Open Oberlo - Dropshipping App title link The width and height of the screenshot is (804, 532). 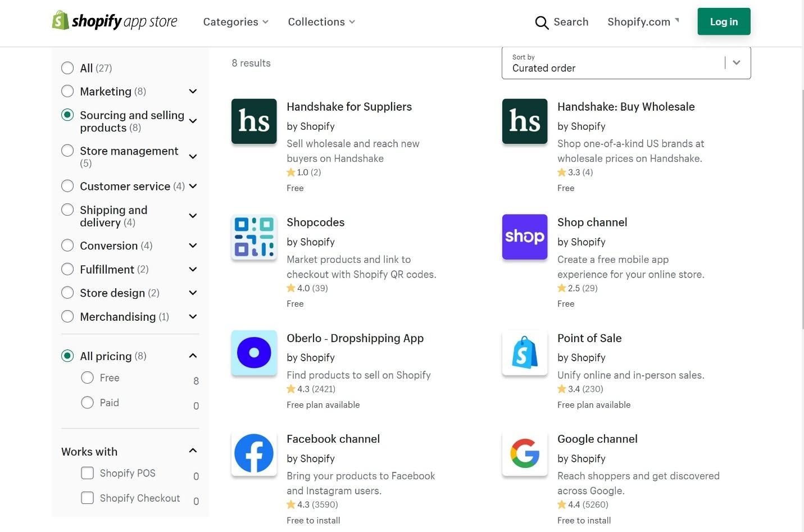pyautogui.click(x=355, y=338)
